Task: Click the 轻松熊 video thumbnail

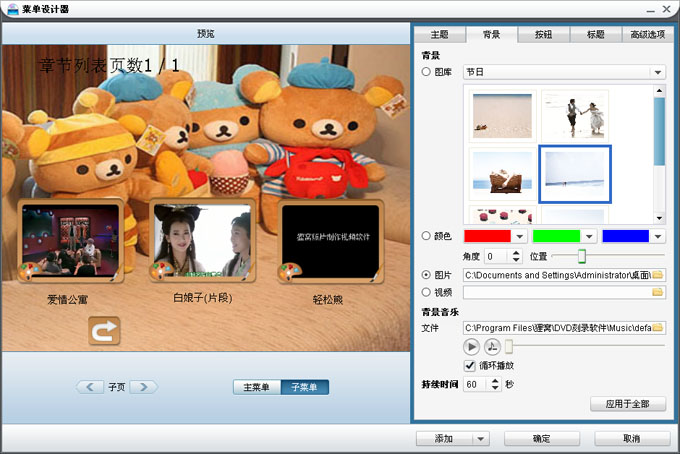Action: (x=331, y=241)
